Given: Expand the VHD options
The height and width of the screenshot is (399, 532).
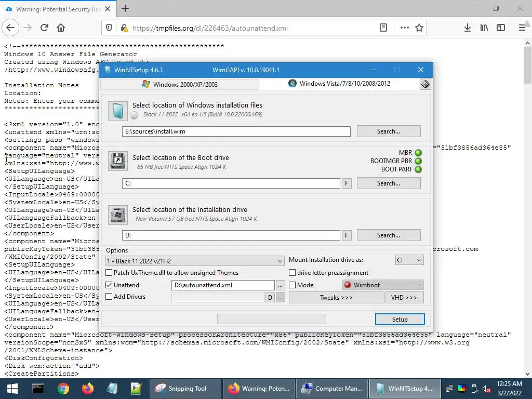Looking at the screenshot, I should point(404,298).
